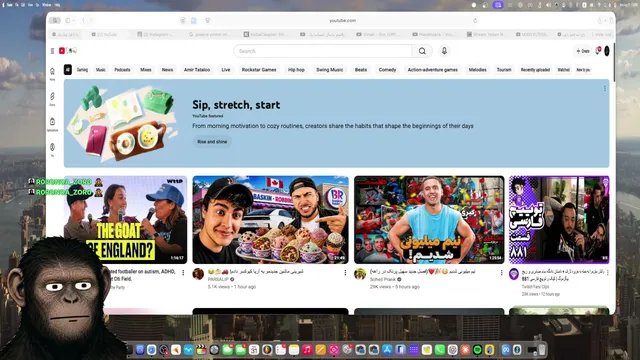Click the YouTube logo
This screenshot has width=640, height=360.
click(68, 51)
